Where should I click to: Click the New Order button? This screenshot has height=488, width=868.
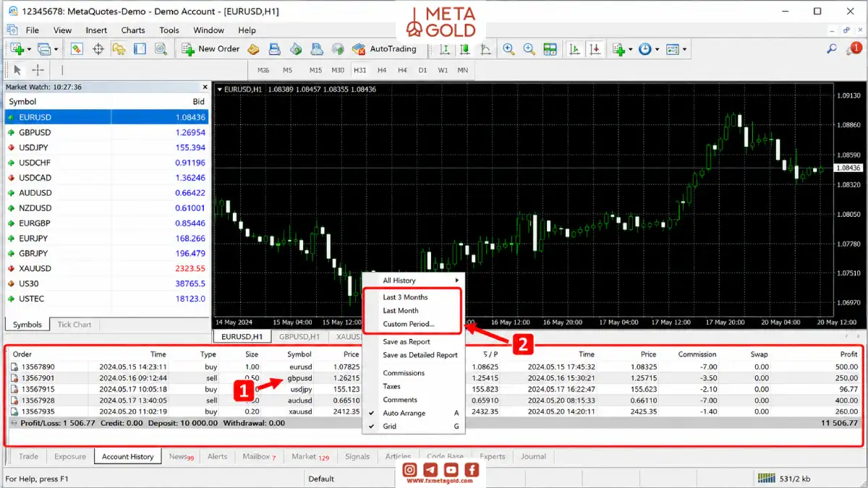tap(210, 49)
